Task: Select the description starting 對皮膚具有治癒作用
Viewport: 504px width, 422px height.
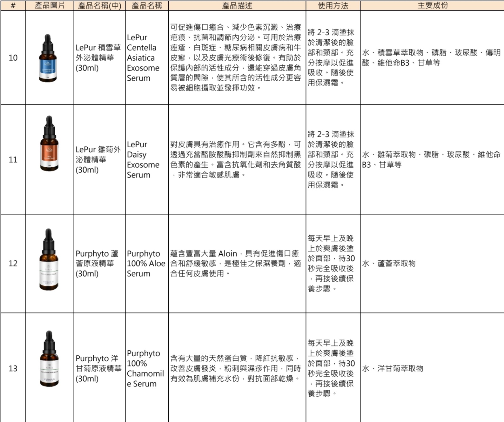Action: click(x=237, y=159)
